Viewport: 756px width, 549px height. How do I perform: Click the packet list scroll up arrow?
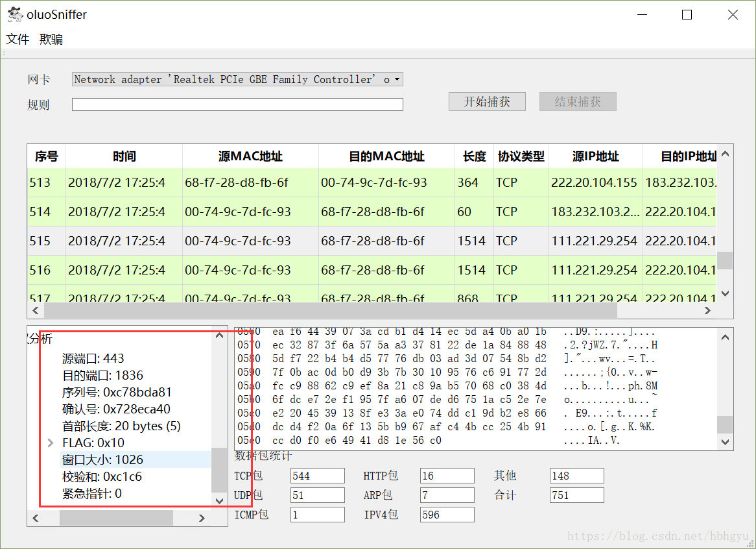[x=725, y=154]
